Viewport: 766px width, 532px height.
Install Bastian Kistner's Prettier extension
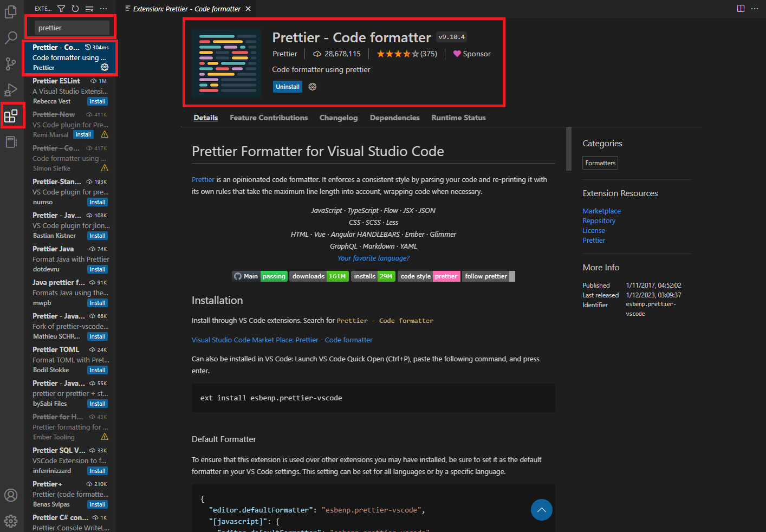[x=98, y=236]
